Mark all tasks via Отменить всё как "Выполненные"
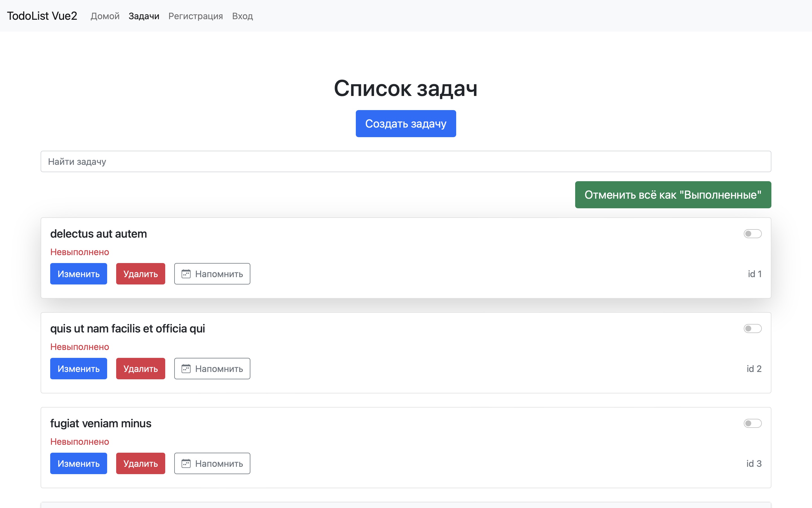Viewport: 812px width, 508px height. (x=673, y=194)
